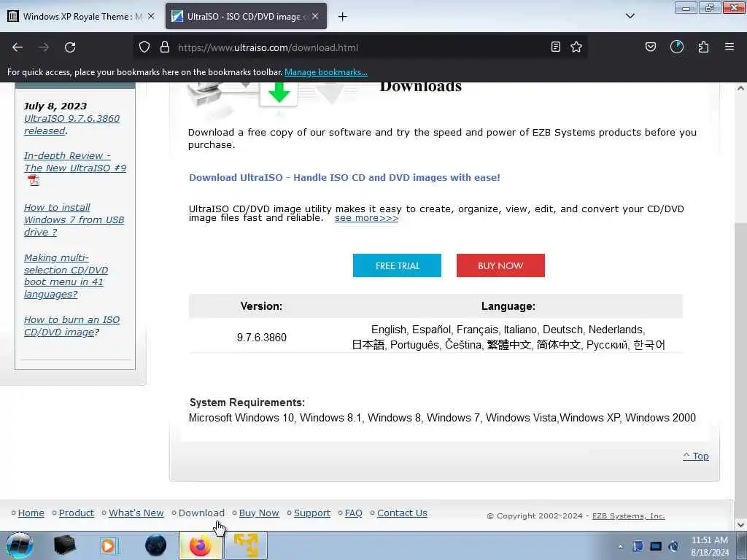747x560 pixels.
Task: Open the dark globe taskbar icon
Action: tap(156, 545)
